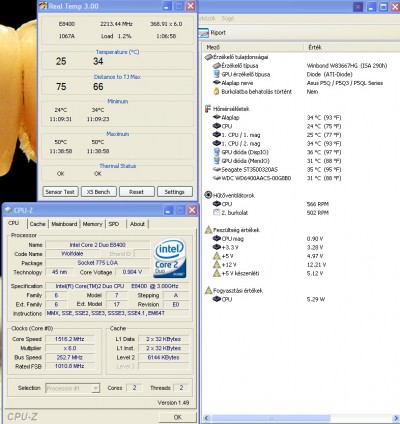Run the XS Bench button
400x424 pixels.
pyautogui.click(x=98, y=192)
